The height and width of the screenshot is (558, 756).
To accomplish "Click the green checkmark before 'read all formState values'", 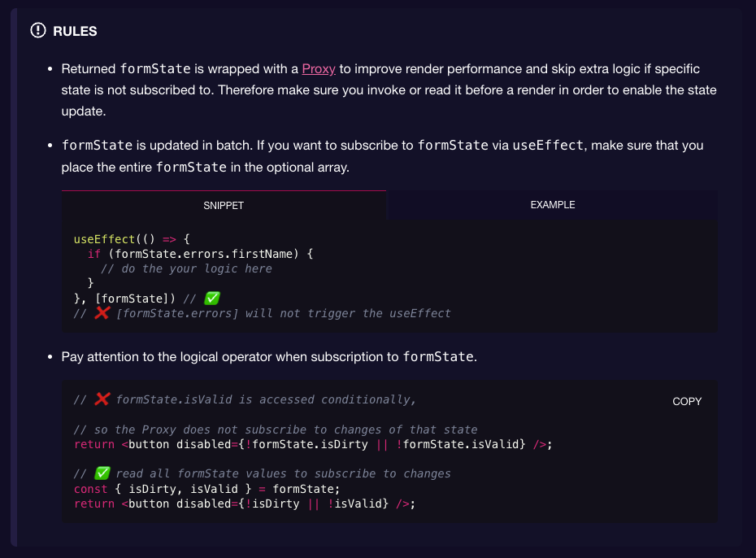I will (102, 473).
